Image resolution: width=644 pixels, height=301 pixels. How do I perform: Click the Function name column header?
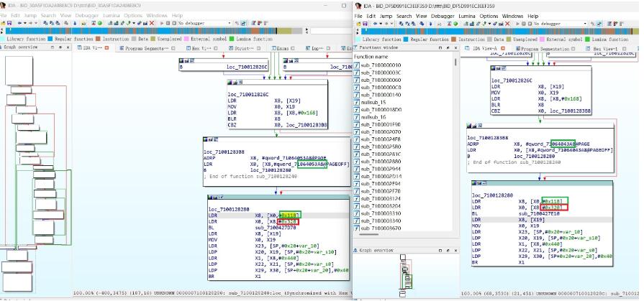pyautogui.click(x=371, y=56)
